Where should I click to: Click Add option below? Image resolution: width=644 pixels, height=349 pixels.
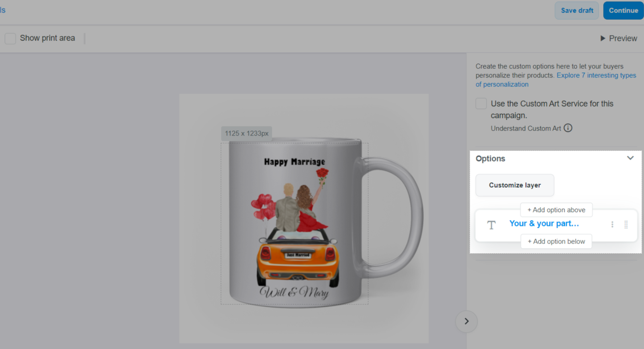[x=556, y=241]
